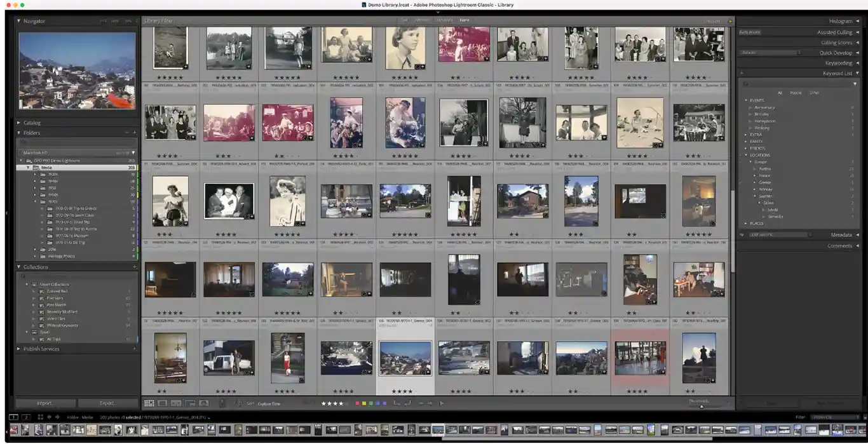Choose None in the Library Filter bar
The image size is (868, 444).
click(465, 20)
